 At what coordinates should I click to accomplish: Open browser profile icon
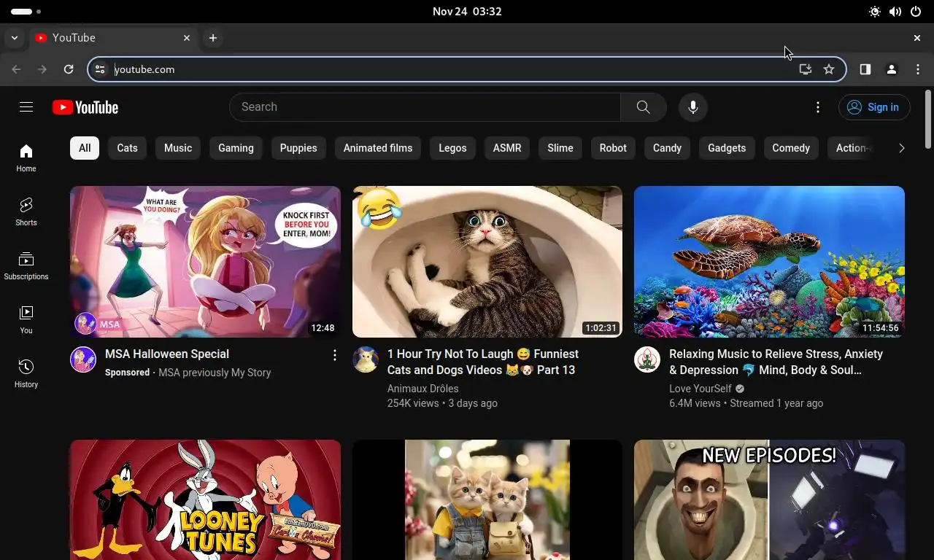892,69
